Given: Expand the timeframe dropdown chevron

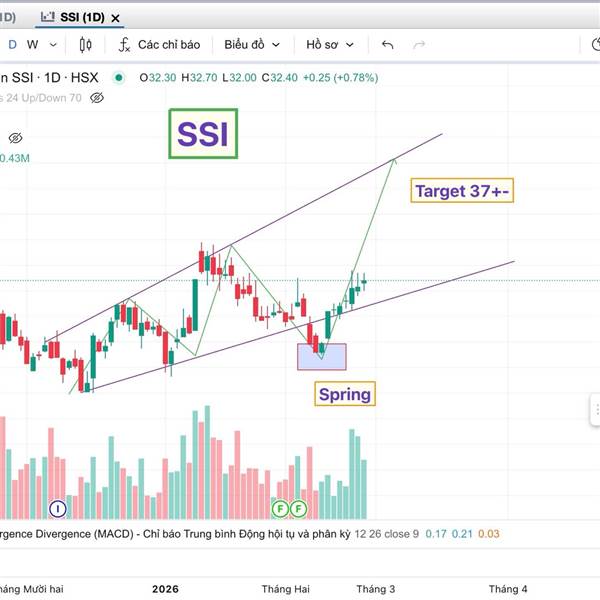Looking at the screenshot, I should click(x=53, y=45).
